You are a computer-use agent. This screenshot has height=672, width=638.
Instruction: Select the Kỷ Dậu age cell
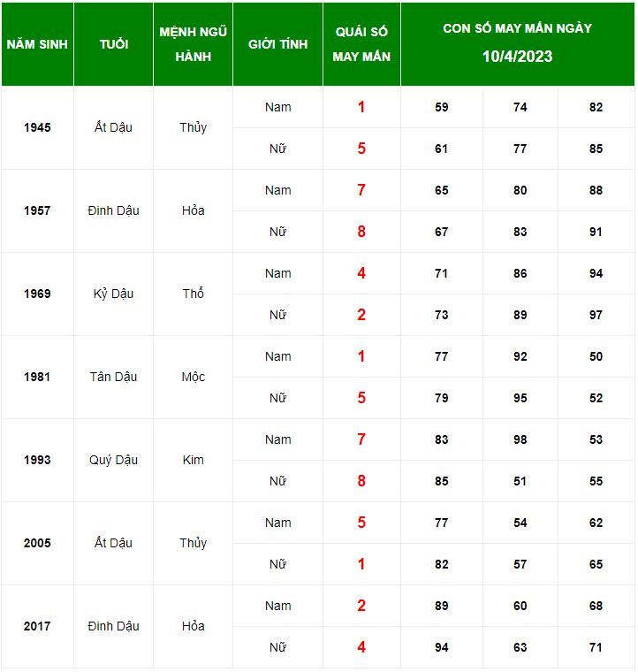113,294
